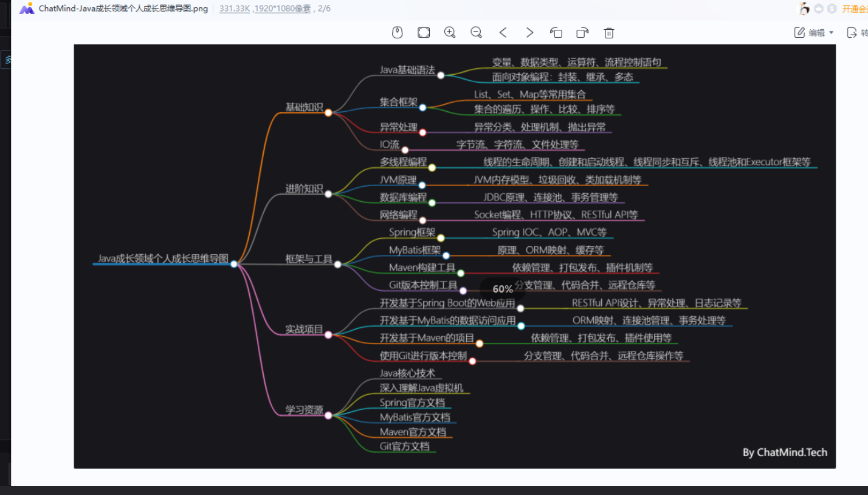
Task: Delete the image with the trash icon
Action: pos(609,32)
